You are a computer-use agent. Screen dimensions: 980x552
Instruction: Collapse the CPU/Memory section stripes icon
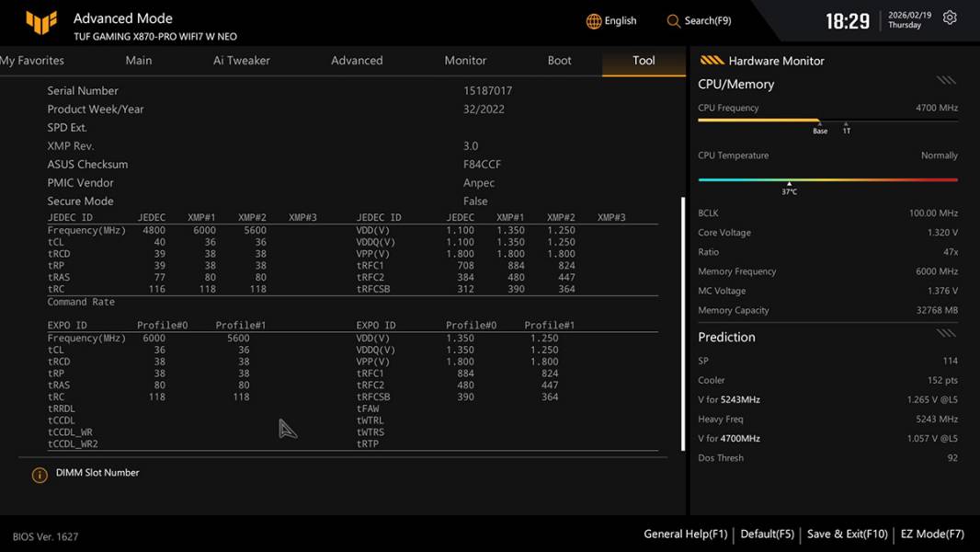point(946,81)
